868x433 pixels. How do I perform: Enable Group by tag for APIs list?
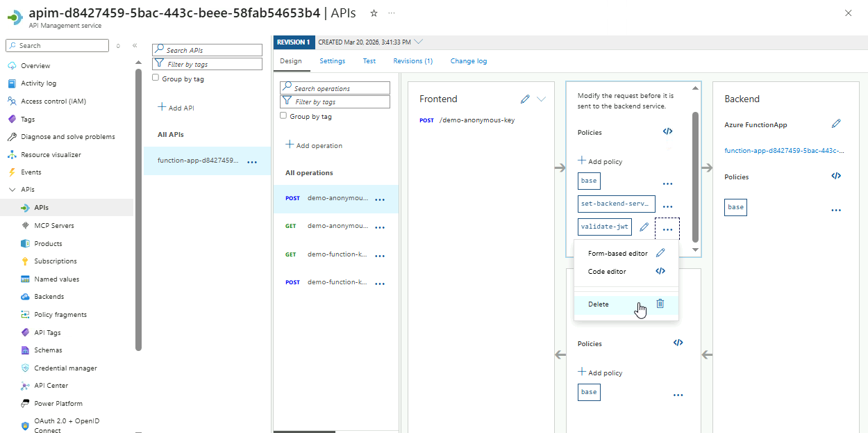(156, 79)
